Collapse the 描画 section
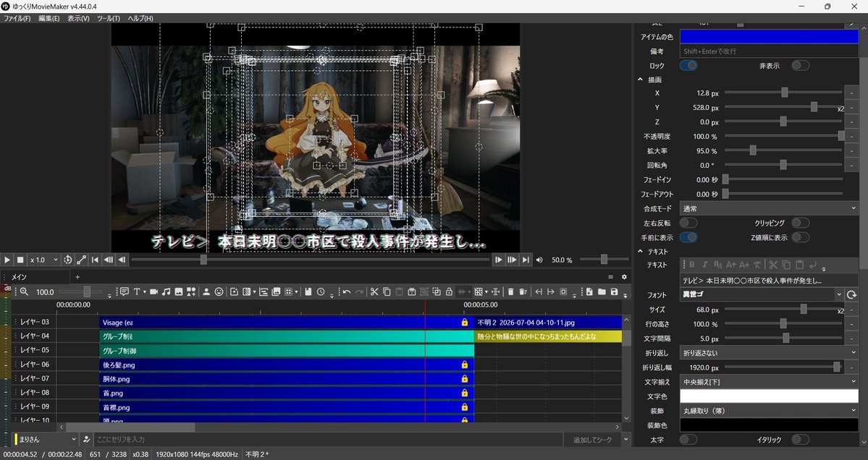868x460 pixels. [641, 80]
